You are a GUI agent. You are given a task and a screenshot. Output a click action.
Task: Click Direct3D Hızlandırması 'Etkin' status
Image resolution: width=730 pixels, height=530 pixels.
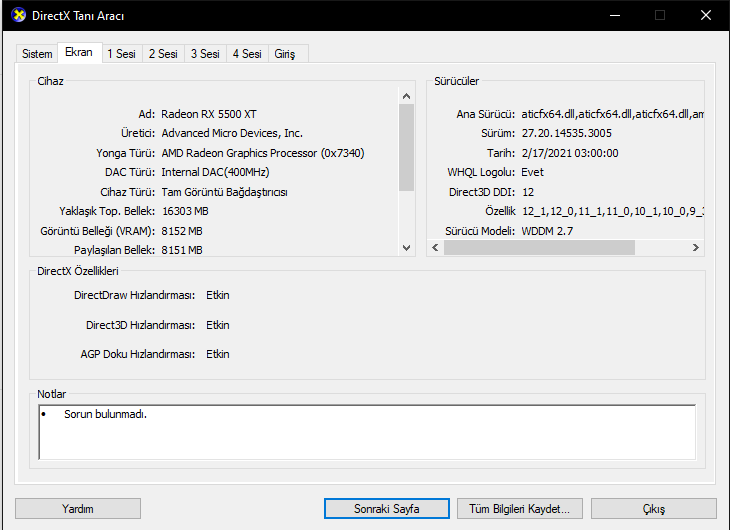point(218,325)
